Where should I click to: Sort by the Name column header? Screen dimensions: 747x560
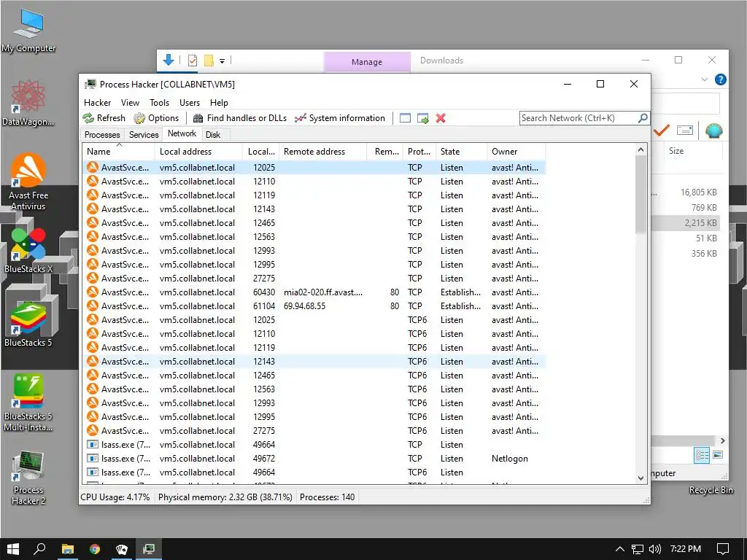[119, 152]
